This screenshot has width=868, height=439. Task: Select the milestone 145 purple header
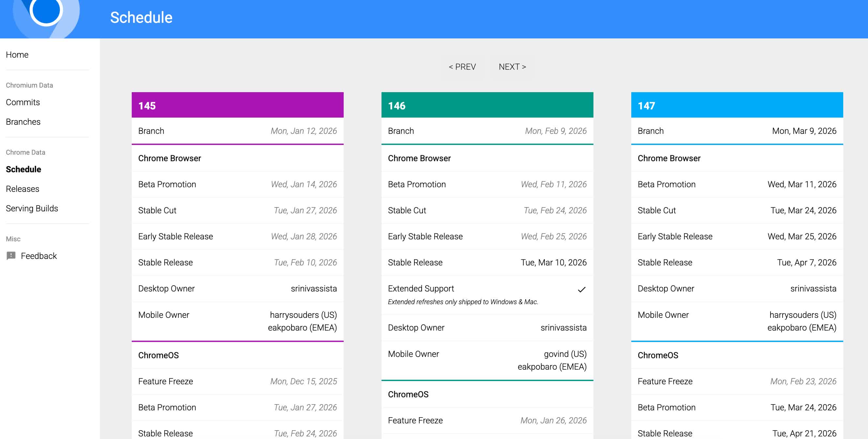(x=238, y=105)
